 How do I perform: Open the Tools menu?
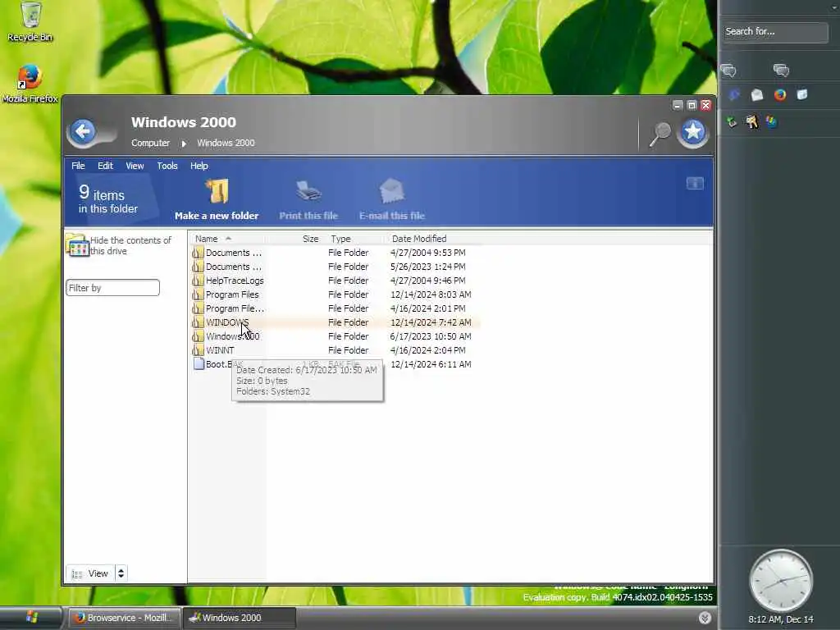pos(167,166)
